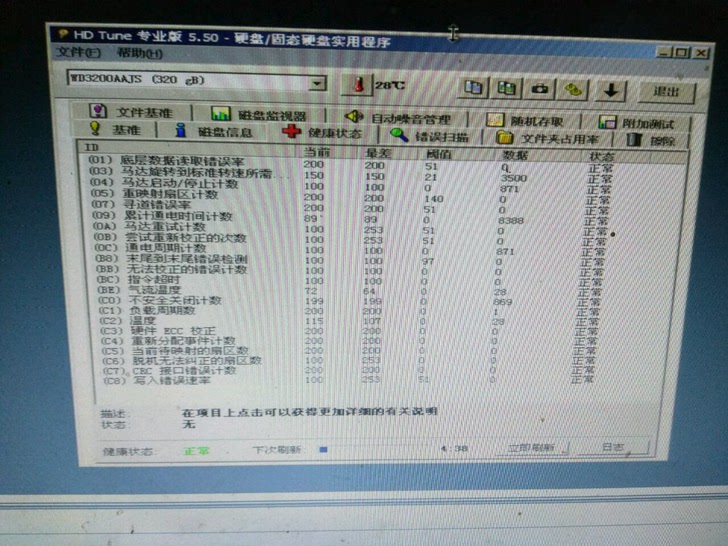This screenshot has width=728, height=546.
Task: Switch to the 文件夹占用率 tab
Action: pyautogui.click(x=547, y=138)
